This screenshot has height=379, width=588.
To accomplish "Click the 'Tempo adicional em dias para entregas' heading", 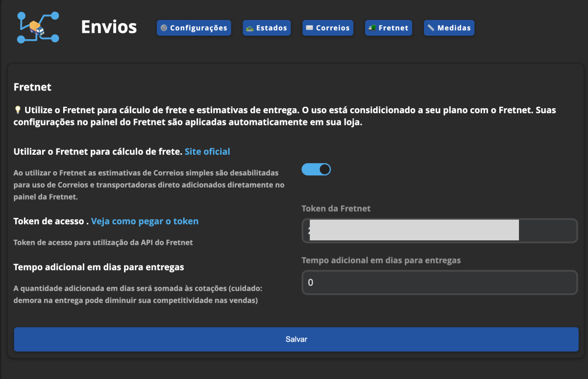I will pos(99,267).
